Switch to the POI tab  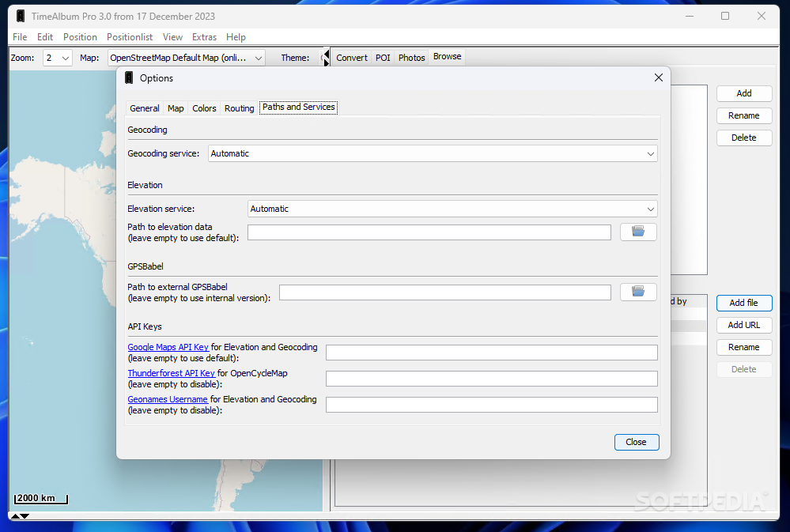pos(383,58)
